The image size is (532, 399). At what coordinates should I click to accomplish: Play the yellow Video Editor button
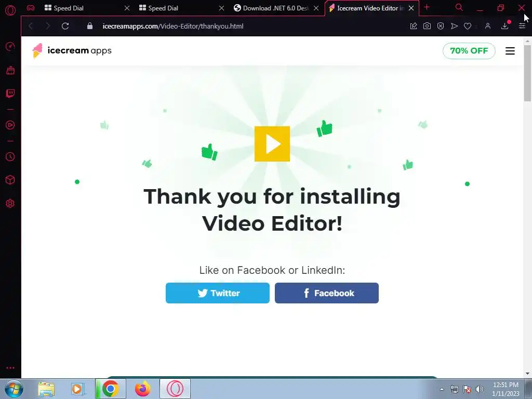[272, 144]
